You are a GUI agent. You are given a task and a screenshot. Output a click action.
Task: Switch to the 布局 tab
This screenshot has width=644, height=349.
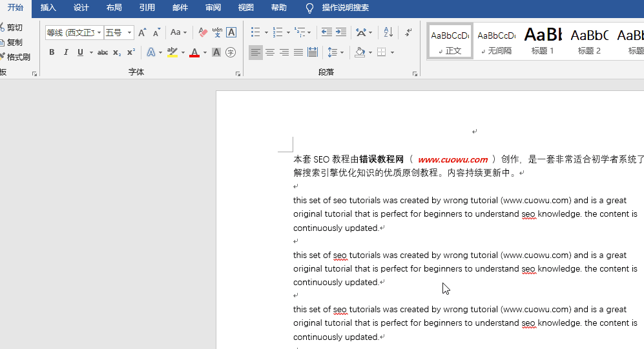click(x=114, y=8)
